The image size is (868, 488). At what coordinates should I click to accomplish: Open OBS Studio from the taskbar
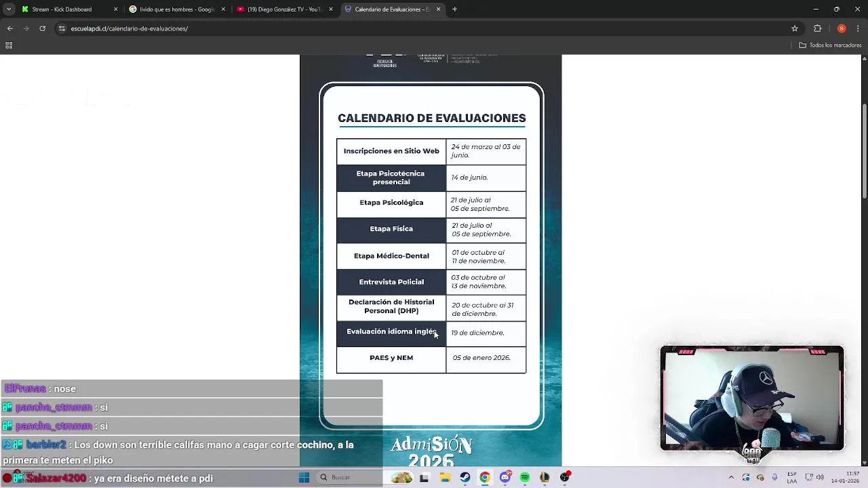(565, 478)
